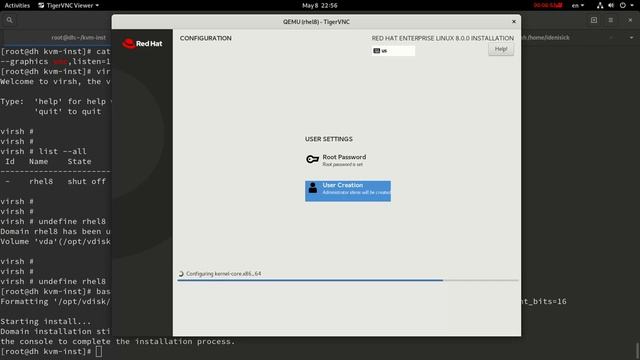Click the Configuring kernel-core status text

pos(224,273)
